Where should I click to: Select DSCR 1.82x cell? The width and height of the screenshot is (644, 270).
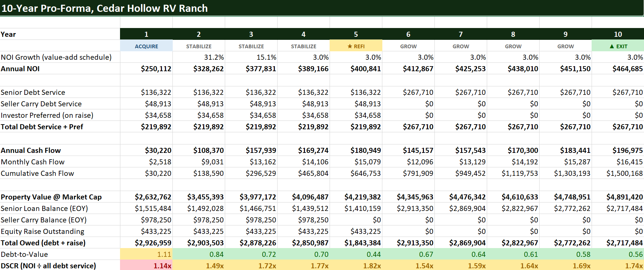(x=356, y=265)
